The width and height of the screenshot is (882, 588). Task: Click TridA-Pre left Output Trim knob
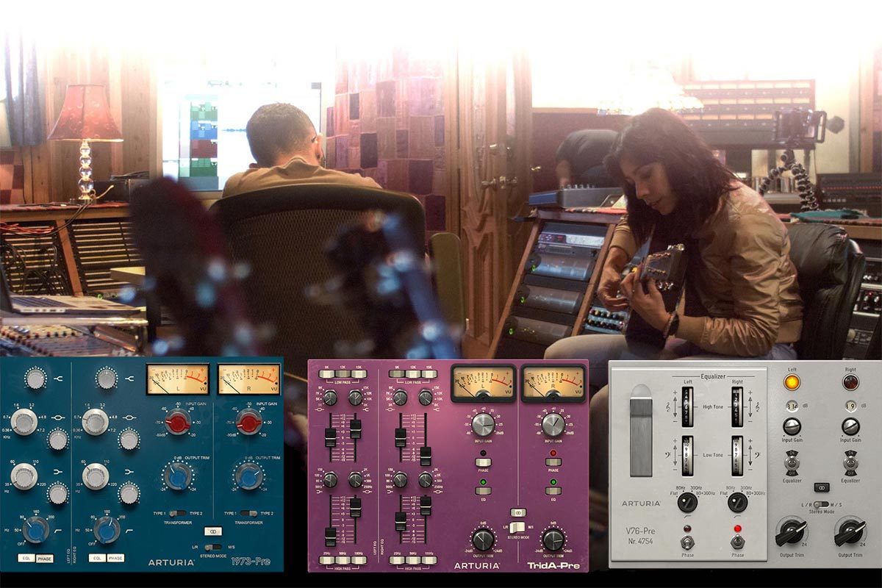click(484, 539)
